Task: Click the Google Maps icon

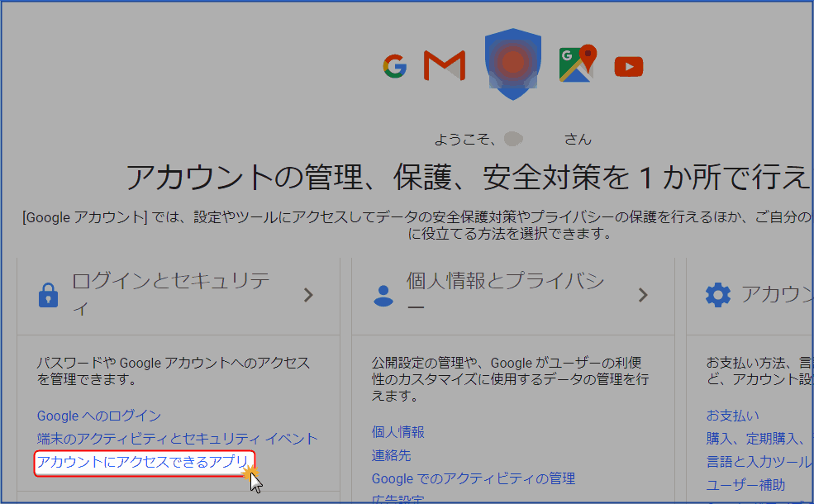Action: 578,64
